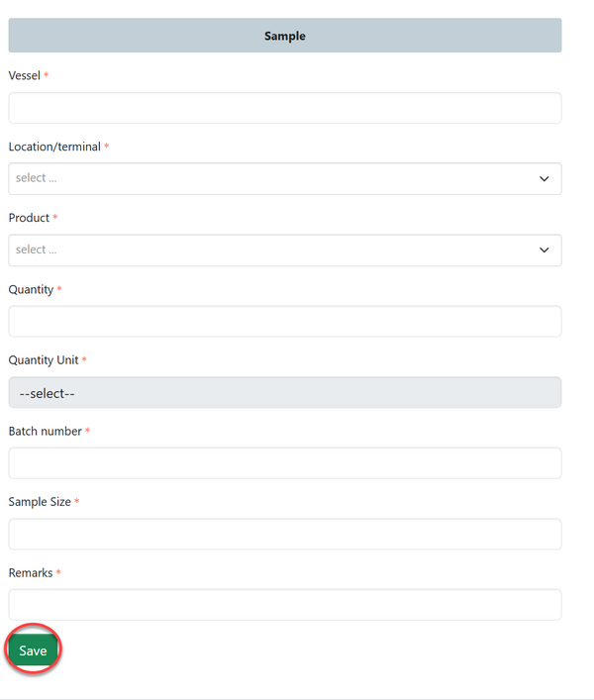
Task: Click the 'Batch number' label text
Action: [x=46, y=432]
